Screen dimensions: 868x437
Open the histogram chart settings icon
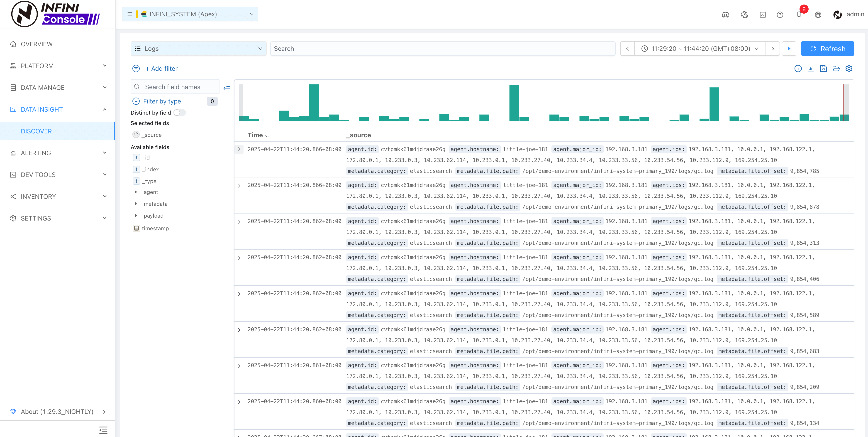(810, 69)
